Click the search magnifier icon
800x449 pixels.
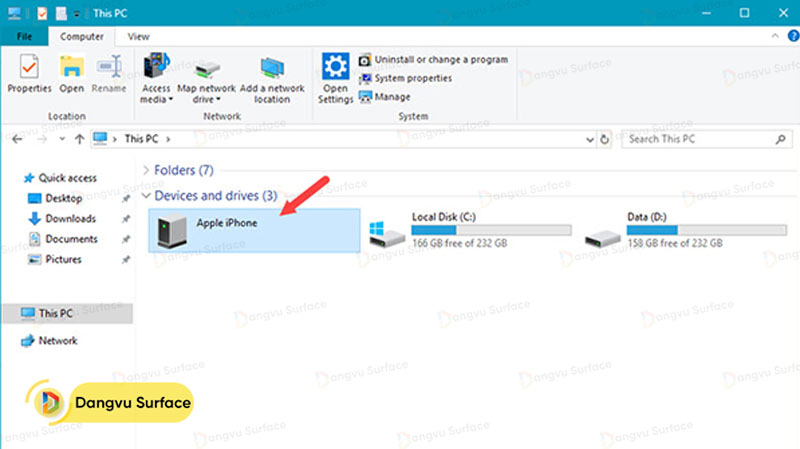point(781,139)
